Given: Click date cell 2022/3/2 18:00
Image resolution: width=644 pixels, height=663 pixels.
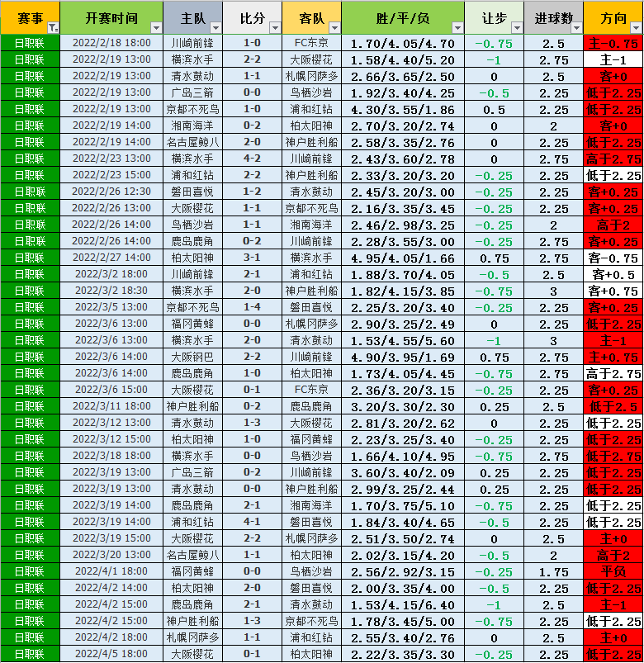Looking at the screenshot, I should coord(111,274).
